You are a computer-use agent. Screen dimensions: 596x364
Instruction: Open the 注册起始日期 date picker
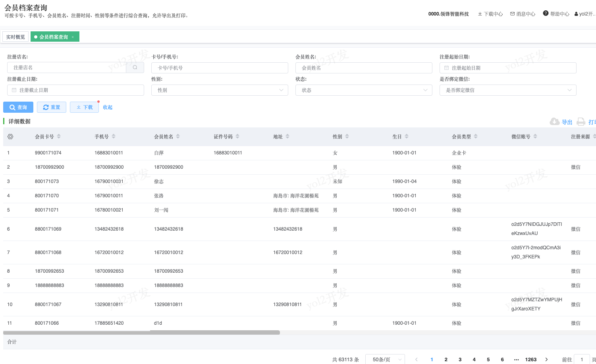tap(508, 68)
